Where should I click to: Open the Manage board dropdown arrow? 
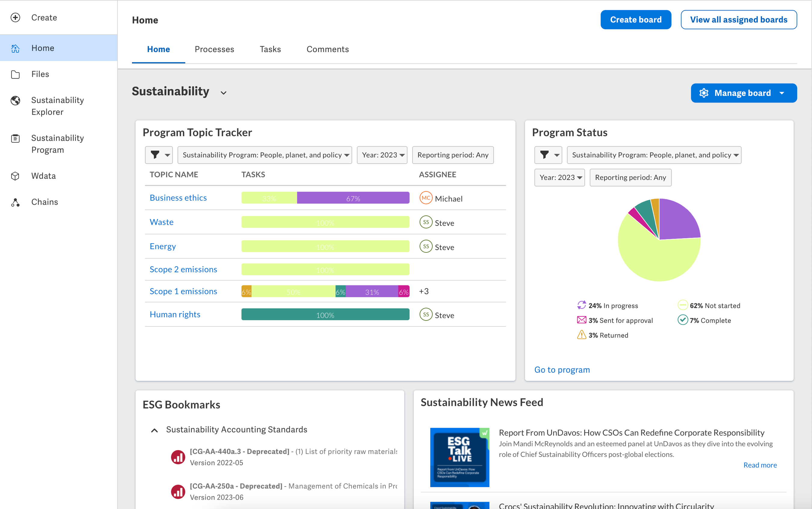click(x=782, y=93)
